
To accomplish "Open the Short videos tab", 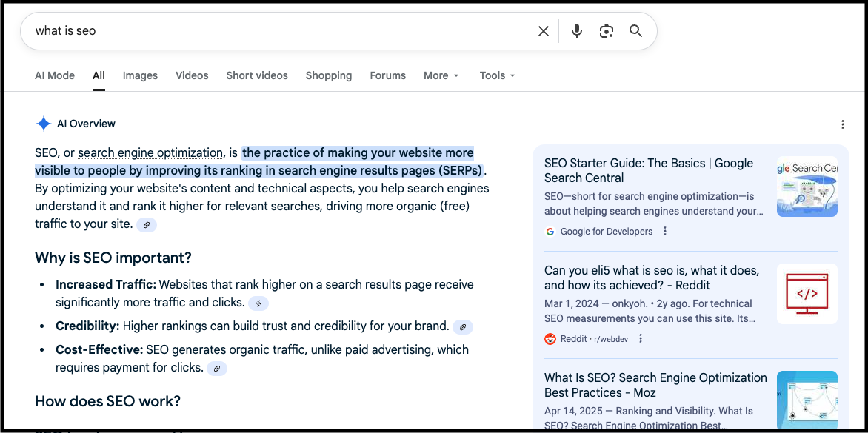I will coord(257,75).
